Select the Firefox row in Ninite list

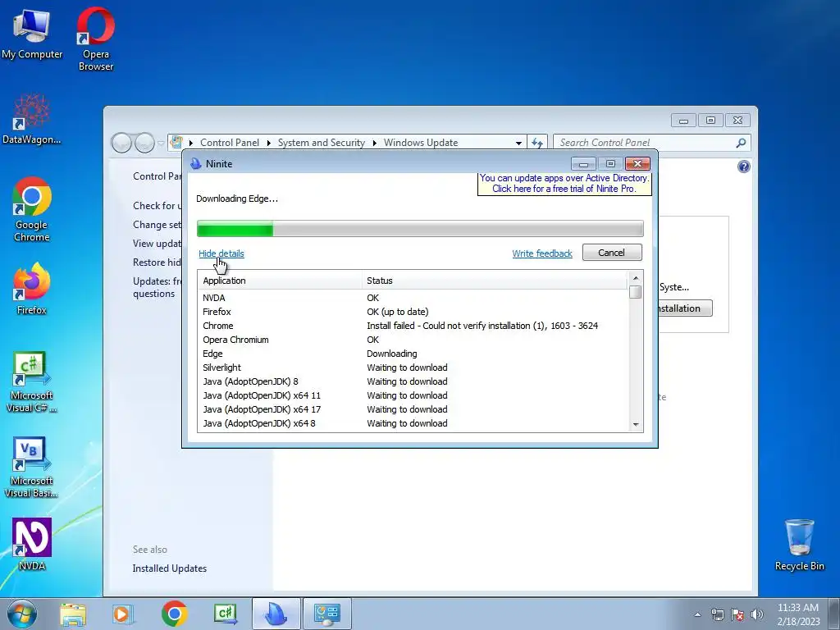(x=413, y=312)
